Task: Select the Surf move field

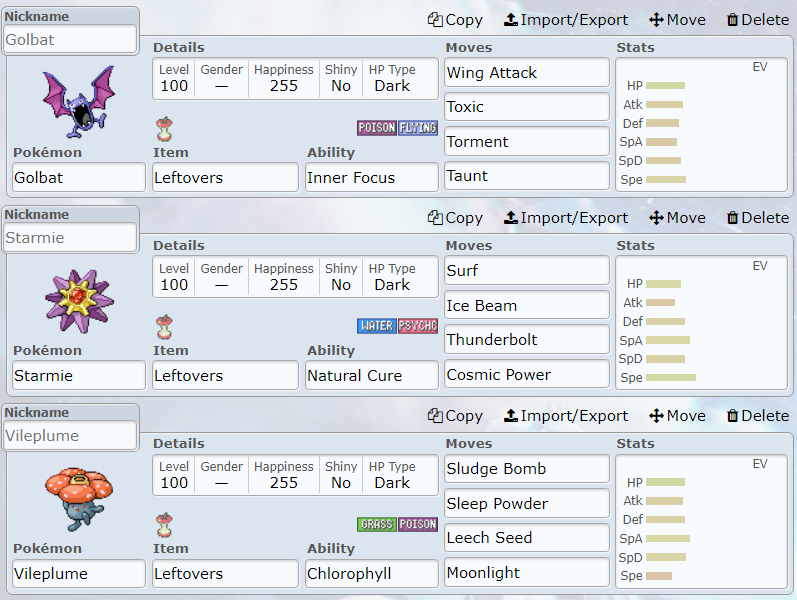Action: pyautogui.click(x=527, y=271)
